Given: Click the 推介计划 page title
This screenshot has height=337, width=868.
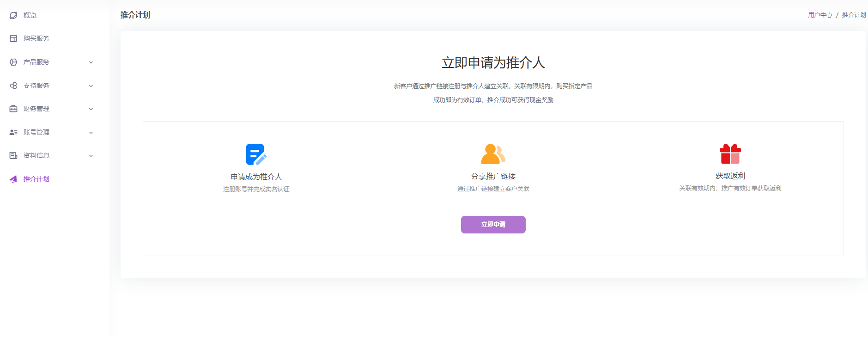Looking at the screenshot, I should (135, 15).
